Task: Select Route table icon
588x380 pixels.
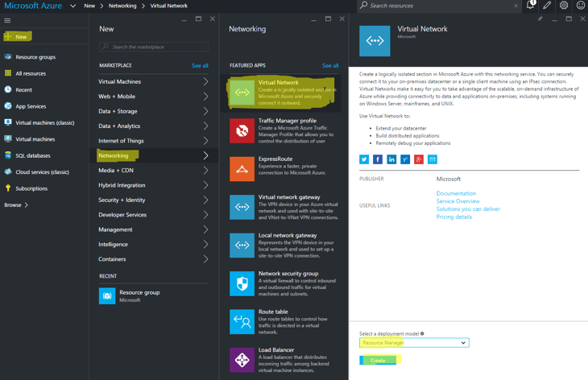Action: pos(242,322)
